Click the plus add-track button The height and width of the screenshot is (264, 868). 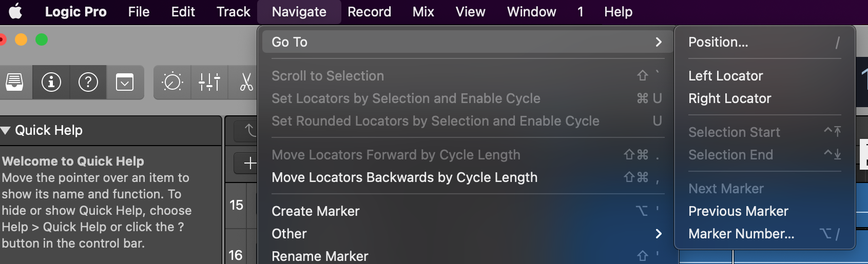coord(249,163)
